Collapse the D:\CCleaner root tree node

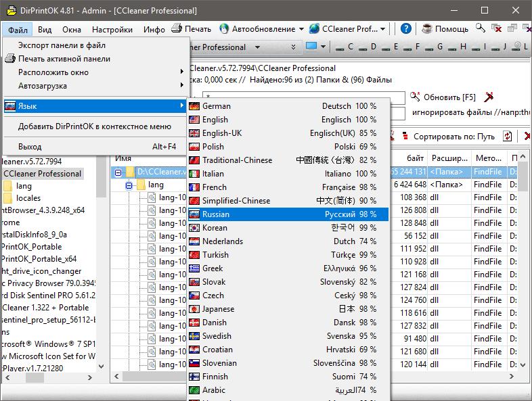click(x=118, y=172)
